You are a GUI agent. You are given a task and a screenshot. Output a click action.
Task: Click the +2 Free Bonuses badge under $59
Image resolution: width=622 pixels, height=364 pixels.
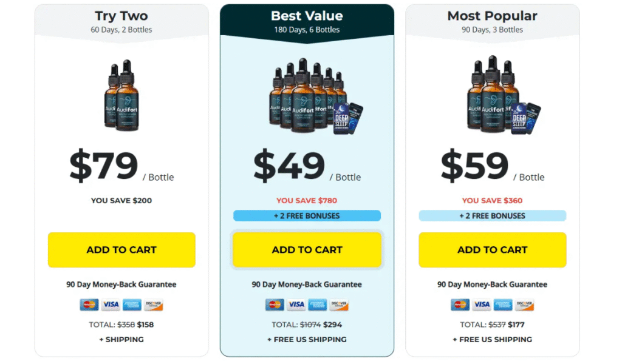492,215
